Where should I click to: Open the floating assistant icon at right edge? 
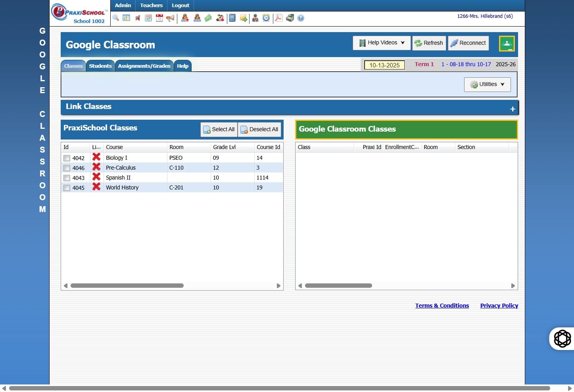(x=562, y=338)
